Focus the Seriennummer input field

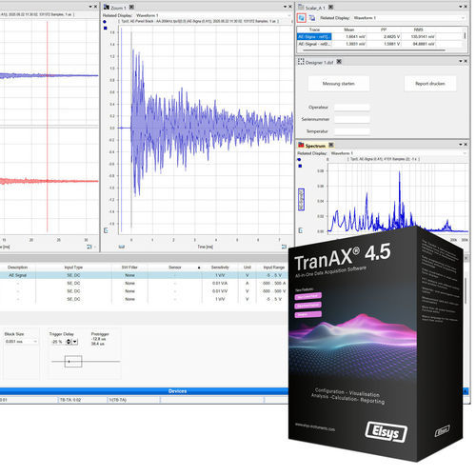[x=352, y=120]
